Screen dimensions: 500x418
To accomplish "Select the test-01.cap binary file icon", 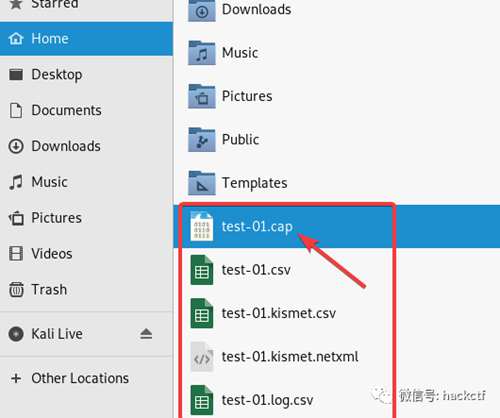I will point(202,226).
